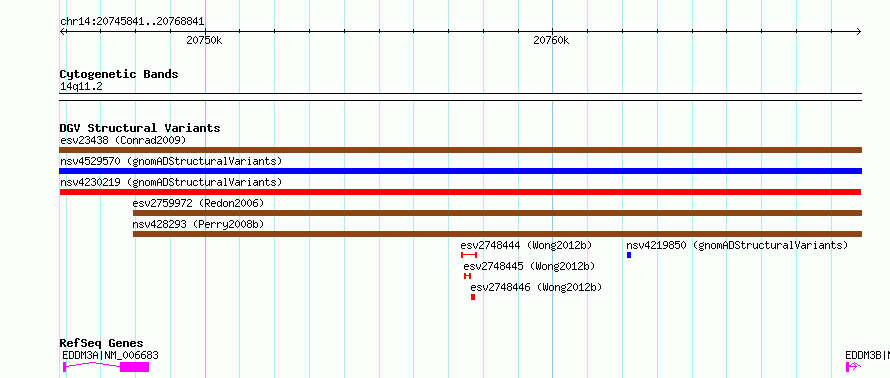The height and width of the screenshot is (378, 890).
Task: Select the red esv2748446 variant square
Action: (473, 297)
